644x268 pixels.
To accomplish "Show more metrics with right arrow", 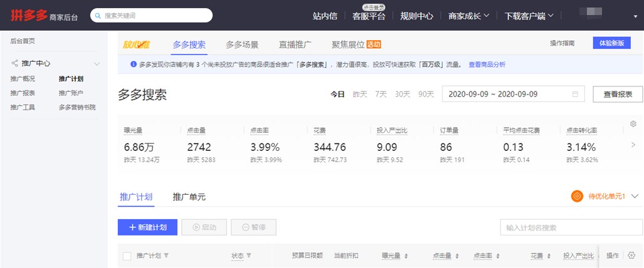I will coord(633,145).
